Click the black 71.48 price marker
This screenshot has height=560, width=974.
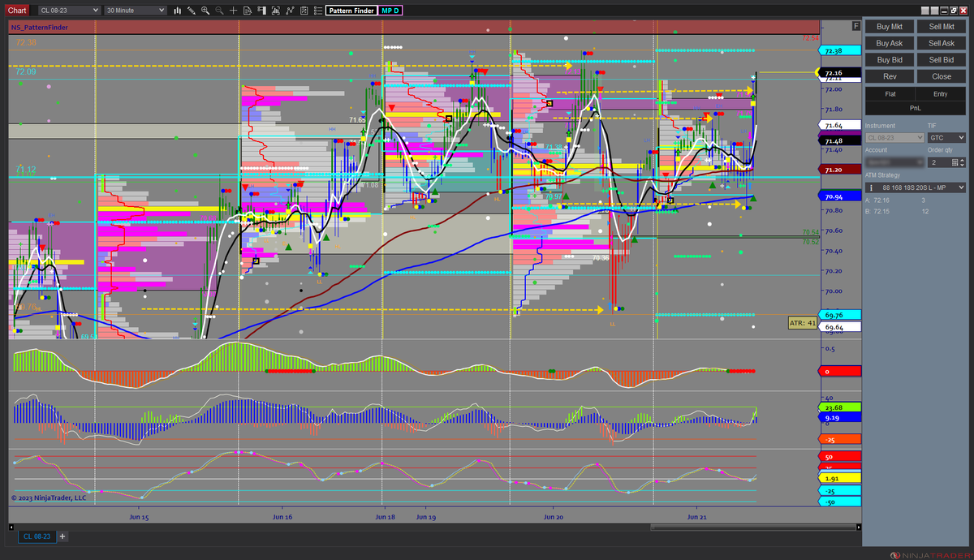(x=840, y=141)
